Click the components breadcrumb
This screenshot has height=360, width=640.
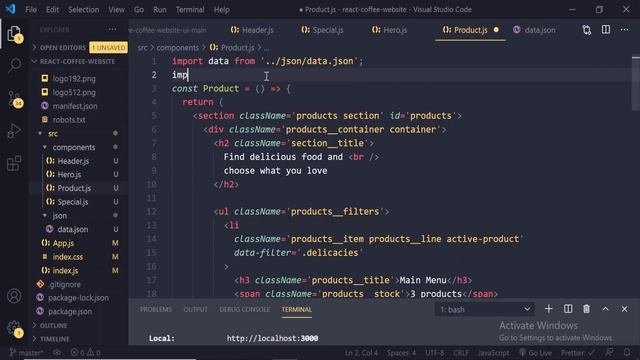[x=178, y=48]
